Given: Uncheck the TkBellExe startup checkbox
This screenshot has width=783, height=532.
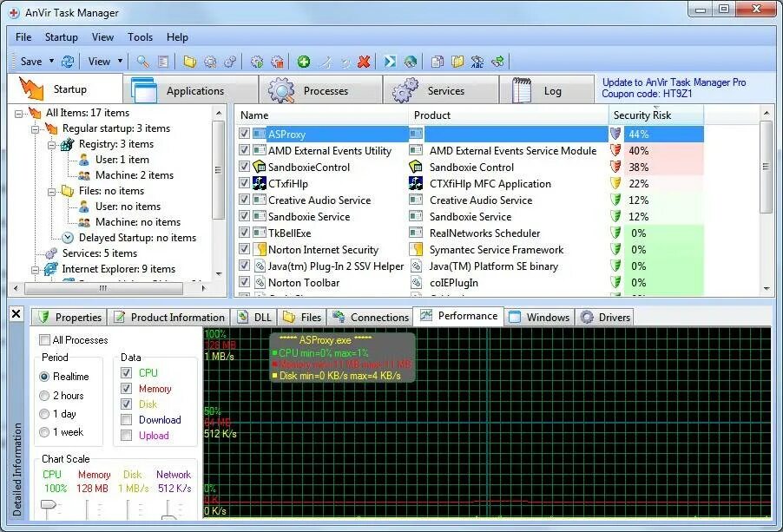Looking at the screenshot, I should pyautogui.click(x=244, y=232).
